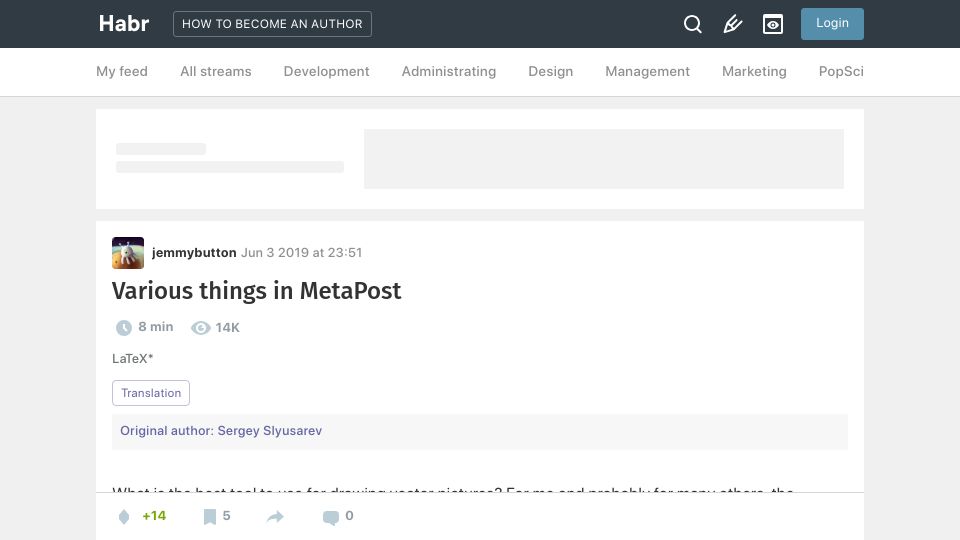Switch to All streams tab
Image resolution: width=960 pixels, height=540 pixels.
[216, 72]
